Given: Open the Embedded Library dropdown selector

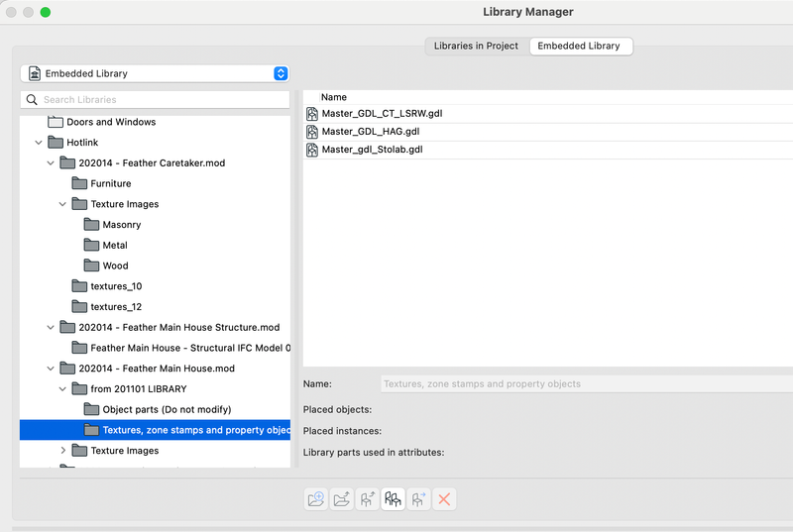Looking at the screenshot, I should [155, 73].
